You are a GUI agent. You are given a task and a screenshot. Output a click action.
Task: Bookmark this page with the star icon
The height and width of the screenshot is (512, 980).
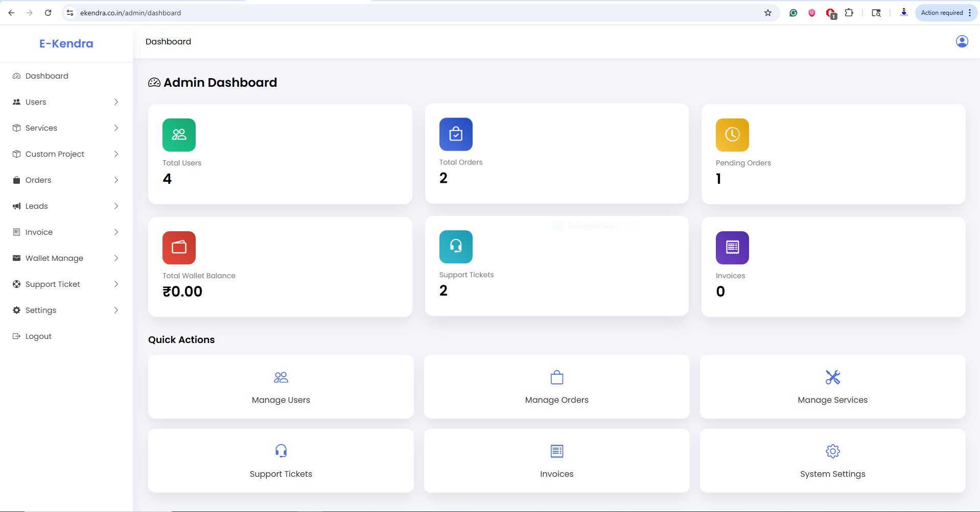point(767,13)
